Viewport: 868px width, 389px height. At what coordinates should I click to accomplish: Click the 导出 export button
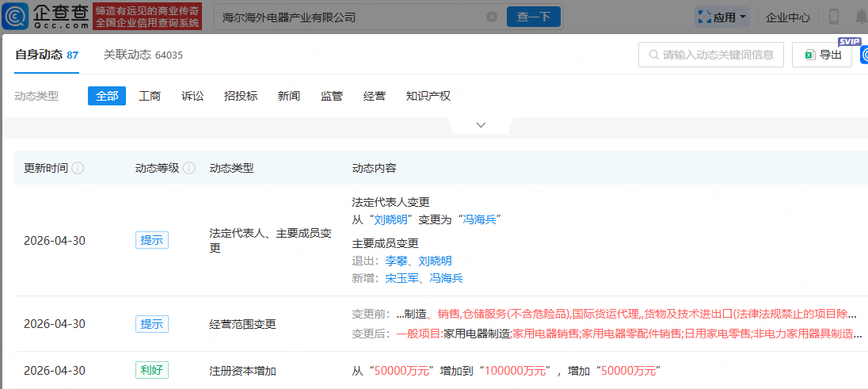click(821, 55)
